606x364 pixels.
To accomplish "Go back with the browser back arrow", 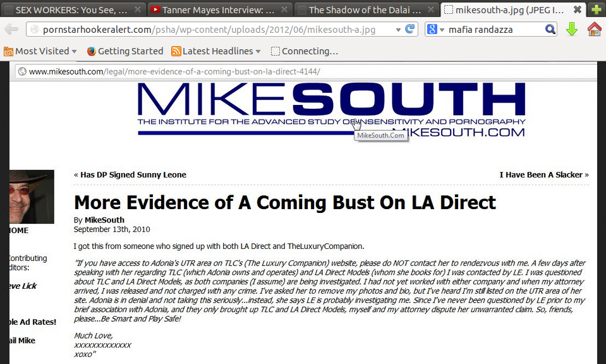I will point(11,29).
